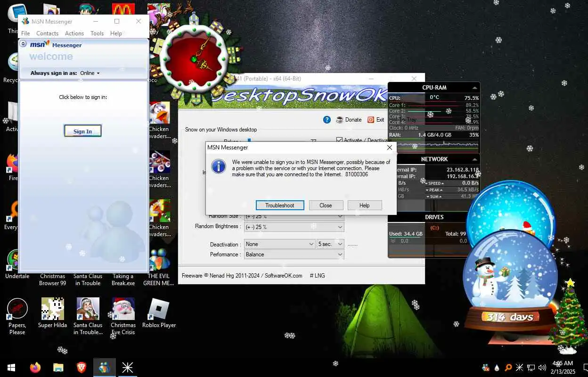Open the Christmas Eve Crisis desktop icon
This screenshot has width=588, height=377.
[123, 316]
